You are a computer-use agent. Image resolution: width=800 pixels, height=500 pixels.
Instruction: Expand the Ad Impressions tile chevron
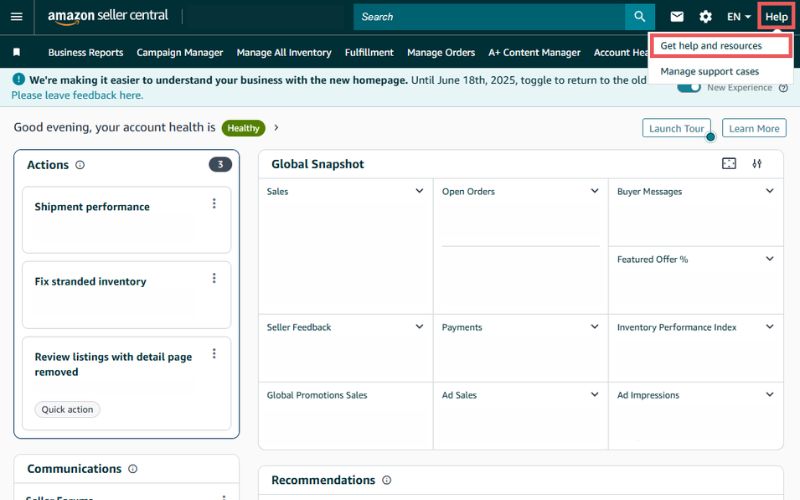click(769, 394)
